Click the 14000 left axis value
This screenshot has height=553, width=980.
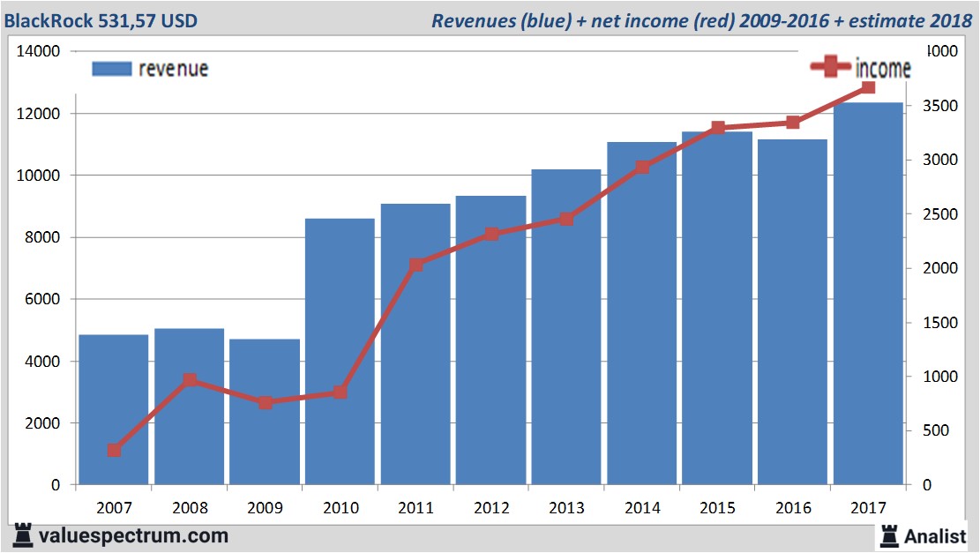point(38,51)
